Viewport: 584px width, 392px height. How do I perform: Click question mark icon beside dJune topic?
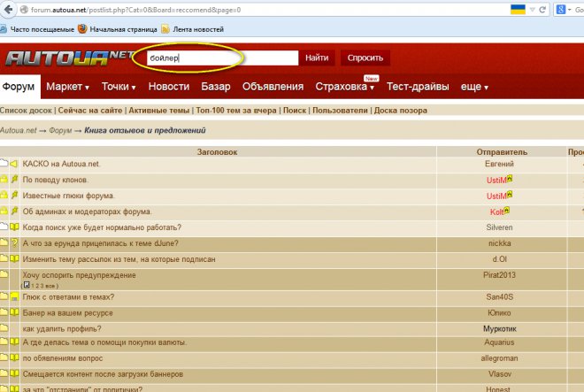click(x=14, y=243)
